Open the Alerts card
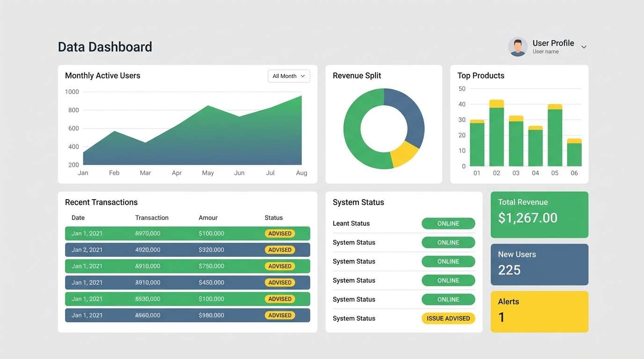Screen dimensions: 644x359 coord(539,311)
